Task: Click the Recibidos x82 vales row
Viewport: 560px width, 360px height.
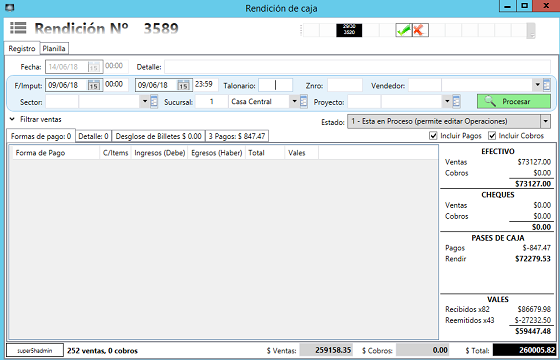Action: pyautogui.click(x=498, y=309)
